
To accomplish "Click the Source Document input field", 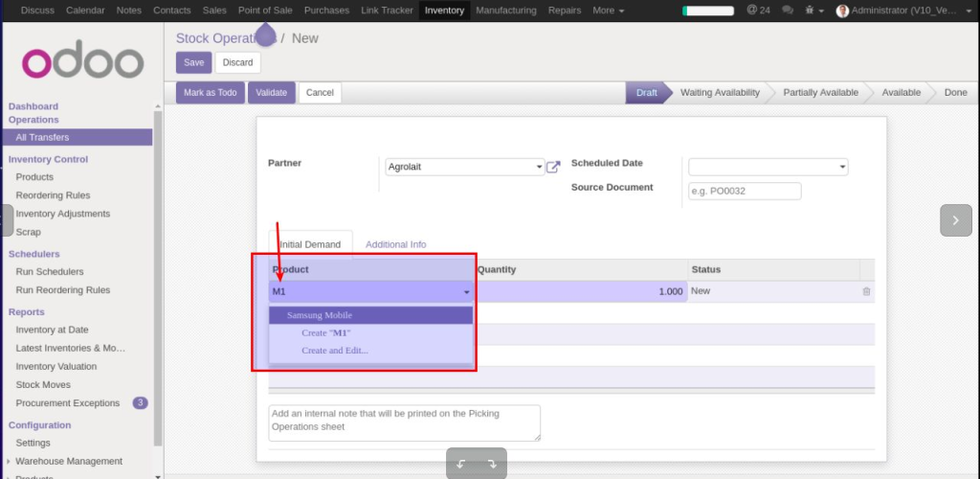I will (x=745, y=191).
